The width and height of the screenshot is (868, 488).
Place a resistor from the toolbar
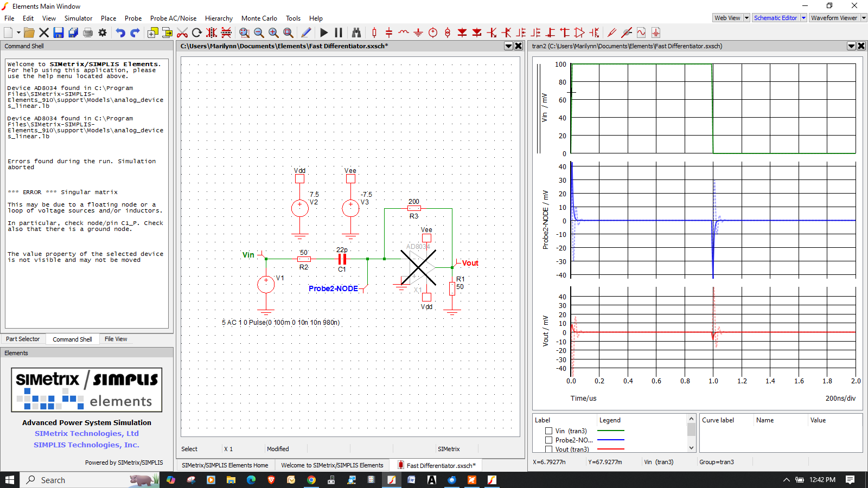pyautogui.click(x=374, y=33)
